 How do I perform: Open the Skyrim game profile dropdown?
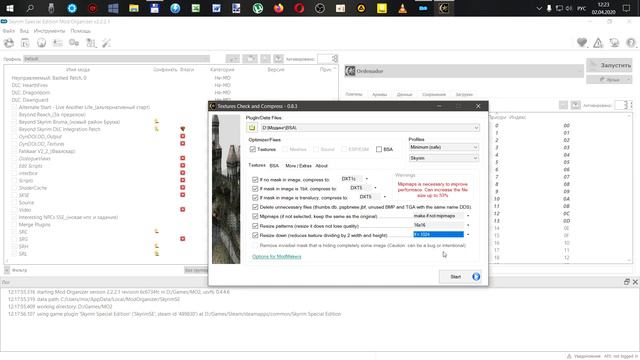pyautogui.click(x=444, y=158)
